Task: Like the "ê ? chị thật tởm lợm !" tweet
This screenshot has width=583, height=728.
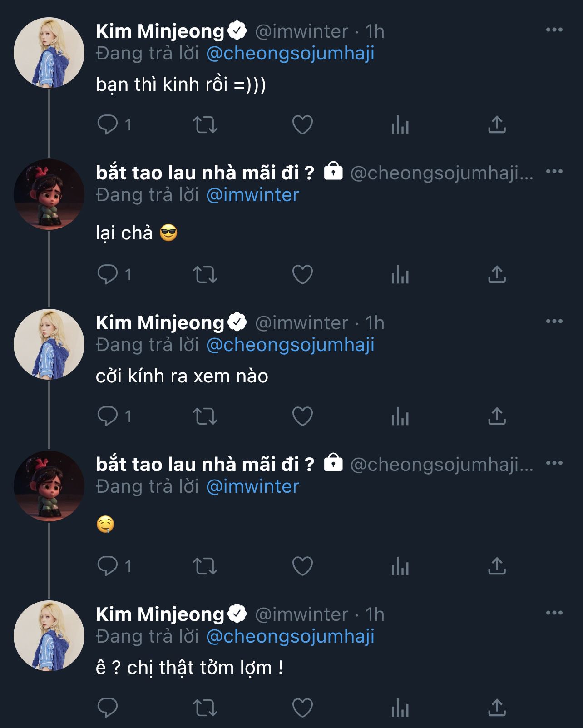Action: click(x=302, y=708)
